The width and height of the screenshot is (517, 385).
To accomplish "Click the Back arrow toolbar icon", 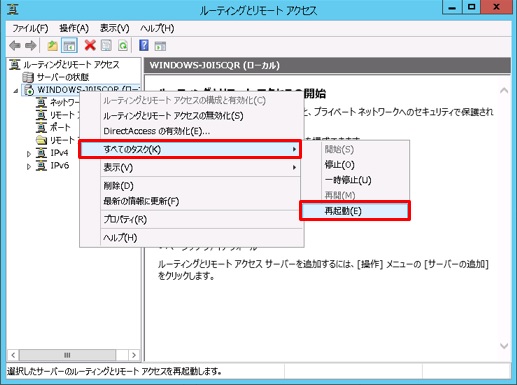I will tap(15, 45).
